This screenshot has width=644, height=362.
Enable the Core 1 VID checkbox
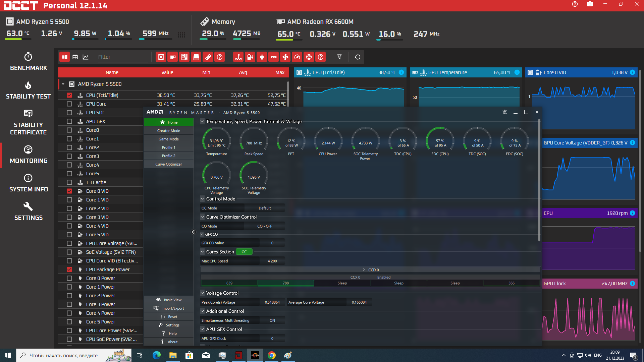pos(69,200)
